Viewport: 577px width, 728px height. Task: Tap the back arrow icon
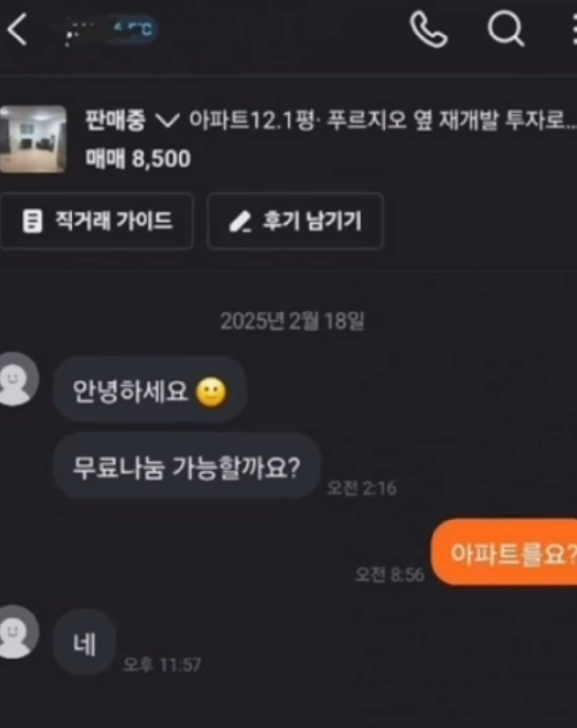16,30
